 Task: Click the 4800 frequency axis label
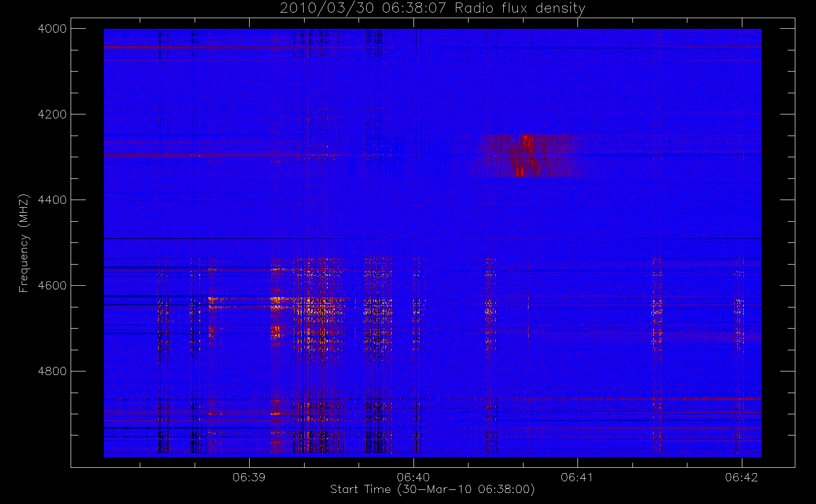point(52,371)
